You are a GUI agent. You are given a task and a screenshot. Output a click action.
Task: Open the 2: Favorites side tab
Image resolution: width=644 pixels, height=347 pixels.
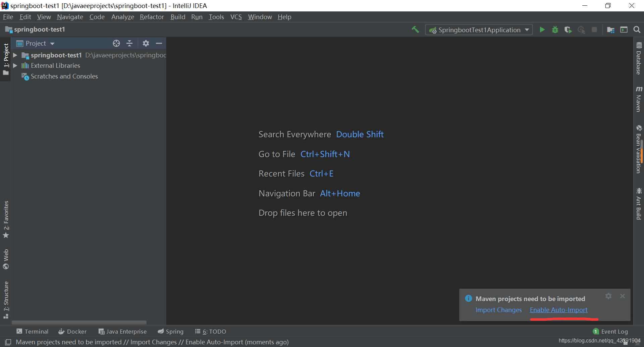click(6, 219)
